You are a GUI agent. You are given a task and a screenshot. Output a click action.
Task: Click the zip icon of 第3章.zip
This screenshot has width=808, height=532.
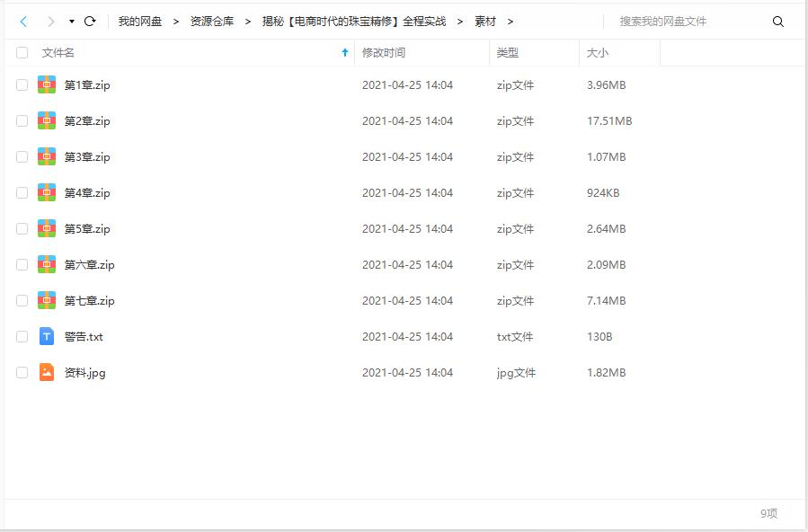47,156
